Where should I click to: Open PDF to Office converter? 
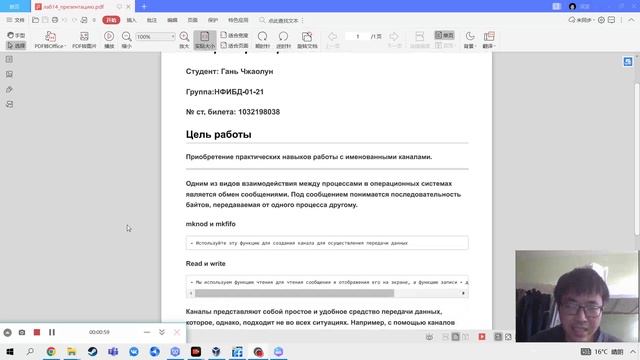[x=50, y=40]
